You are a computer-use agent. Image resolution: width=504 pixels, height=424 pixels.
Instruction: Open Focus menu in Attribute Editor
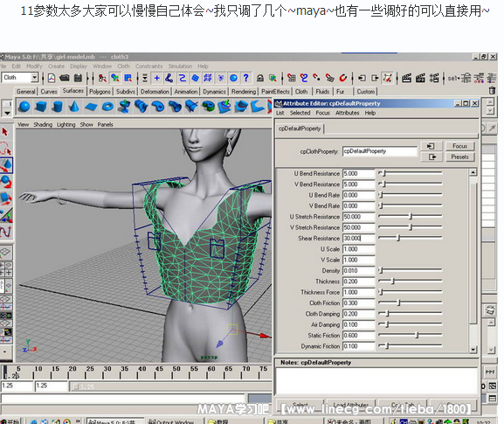coord(322,113)
